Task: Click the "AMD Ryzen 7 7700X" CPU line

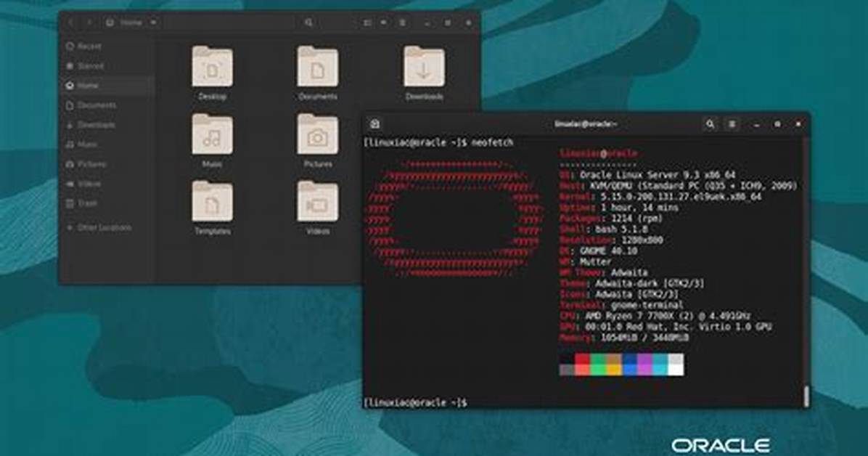Action: pyautogui.click(x=655, y=316)
